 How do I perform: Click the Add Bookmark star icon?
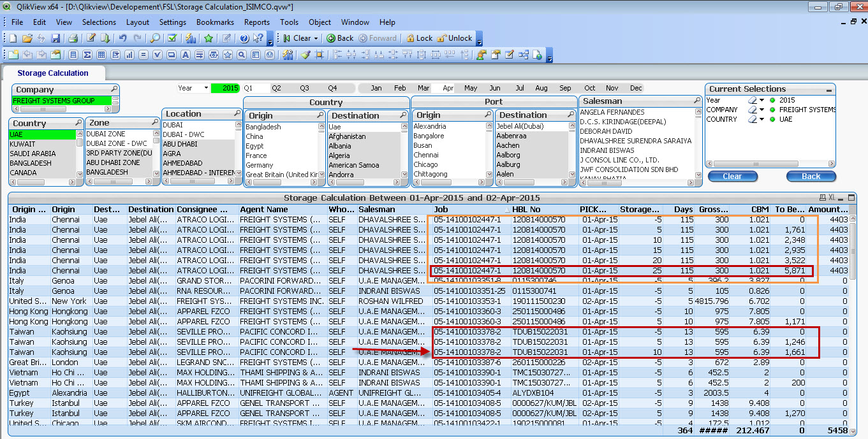(x=209, y=38)
